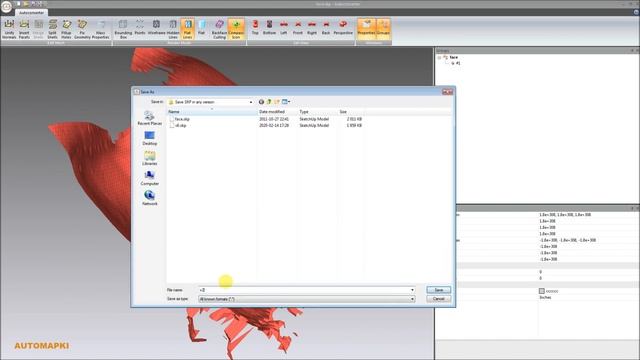Toggle the Groups panel button
640x360 pixels.
click(x=383, y=29)
